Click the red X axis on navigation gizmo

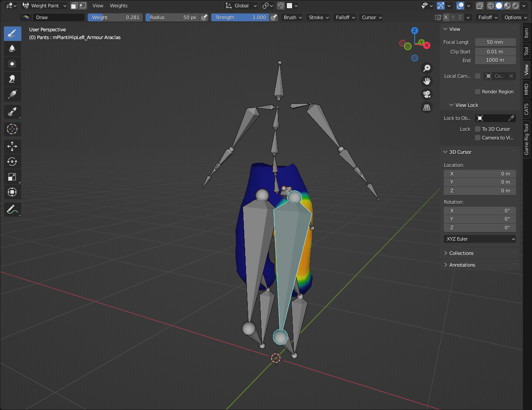coord(427,45)
